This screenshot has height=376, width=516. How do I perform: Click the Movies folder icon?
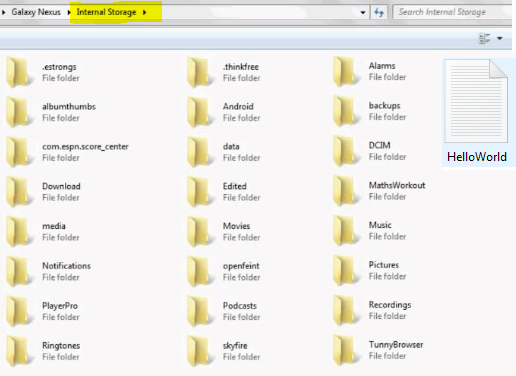201,231
